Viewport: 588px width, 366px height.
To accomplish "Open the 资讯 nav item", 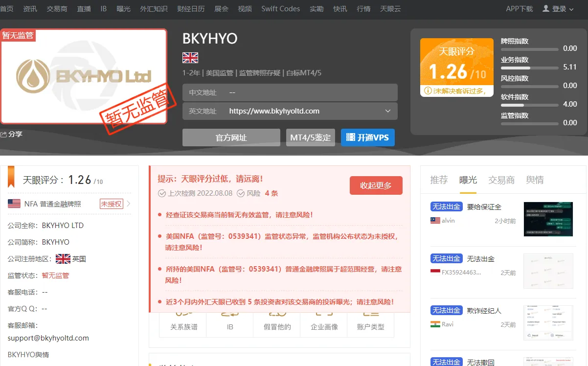I will click(x=30, y=9).
